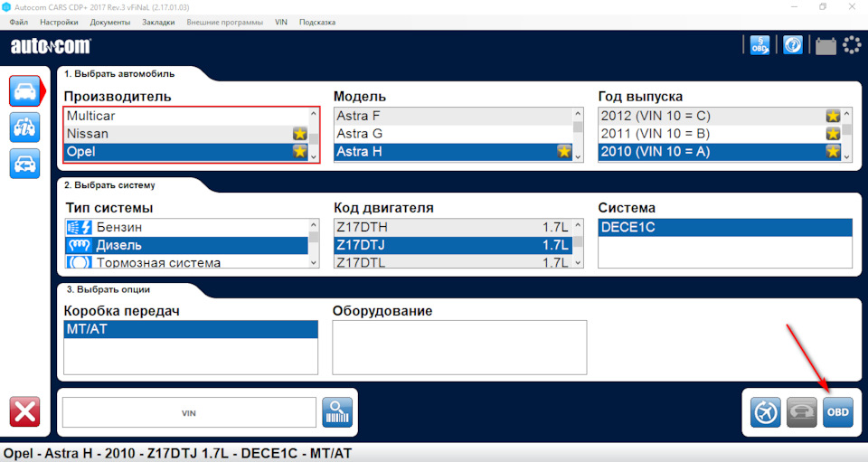
Task: Select year 2010 (VIN 10 = A)
Action: [x=720, y=152]
